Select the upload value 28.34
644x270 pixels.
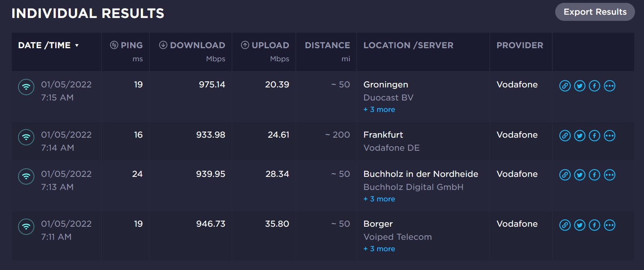277,174
